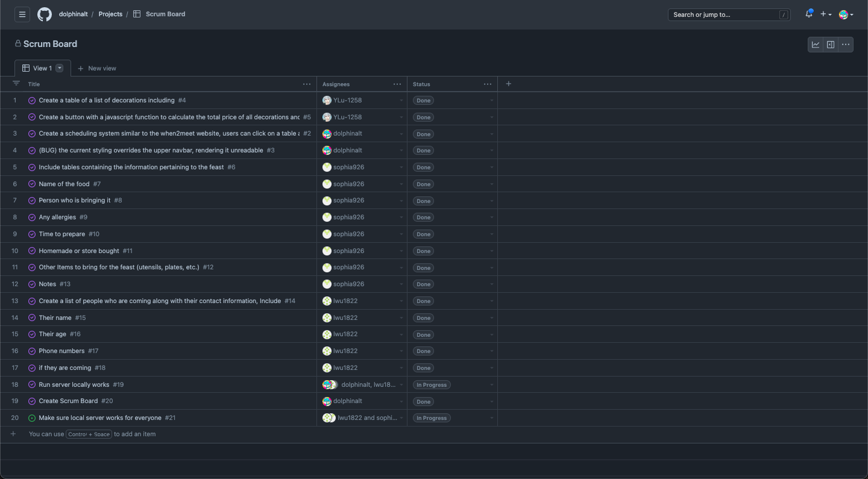Open the create new plus dropdown in navbar

point(825,14)
